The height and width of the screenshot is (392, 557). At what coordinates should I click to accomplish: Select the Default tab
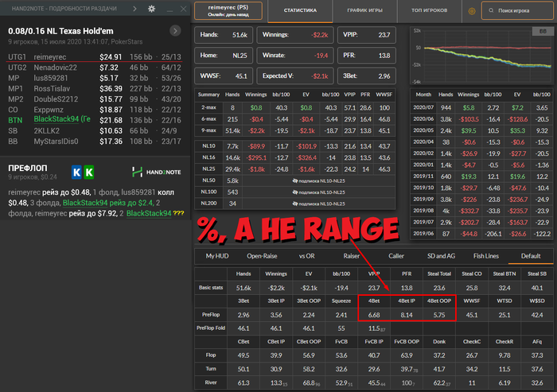531,256
